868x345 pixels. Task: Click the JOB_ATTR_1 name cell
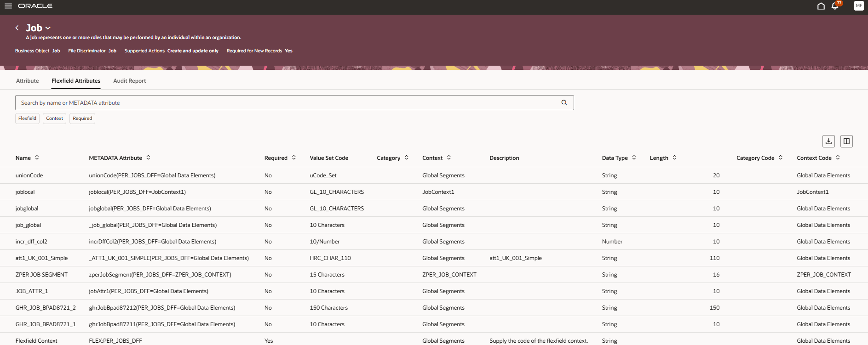(32, 291)
